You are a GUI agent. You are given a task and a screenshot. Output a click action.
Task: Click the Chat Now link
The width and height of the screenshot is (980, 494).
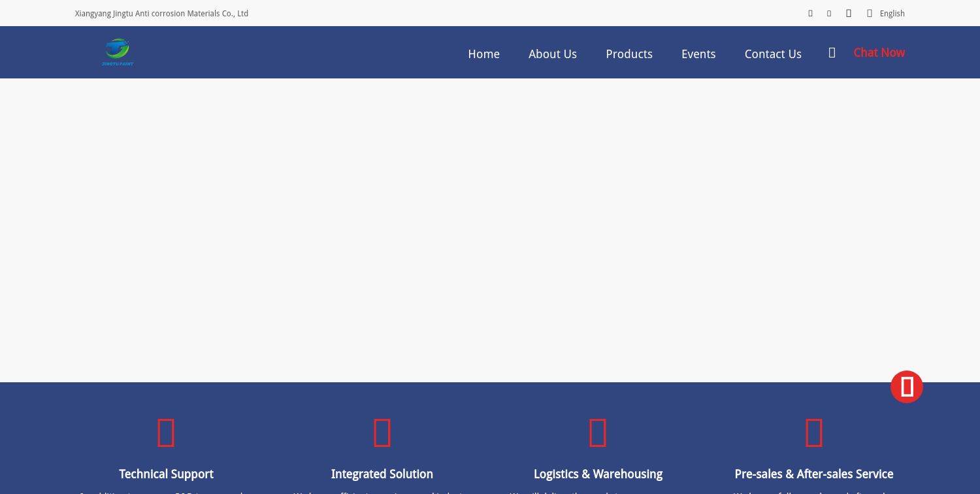click(x=879, y=52)
